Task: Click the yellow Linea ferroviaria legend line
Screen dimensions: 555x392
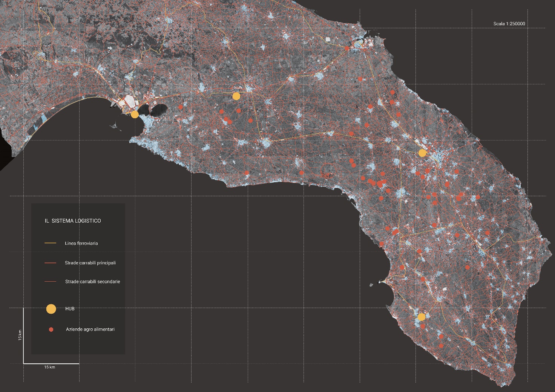Action: pyautogui.click(x=50, y=243)
